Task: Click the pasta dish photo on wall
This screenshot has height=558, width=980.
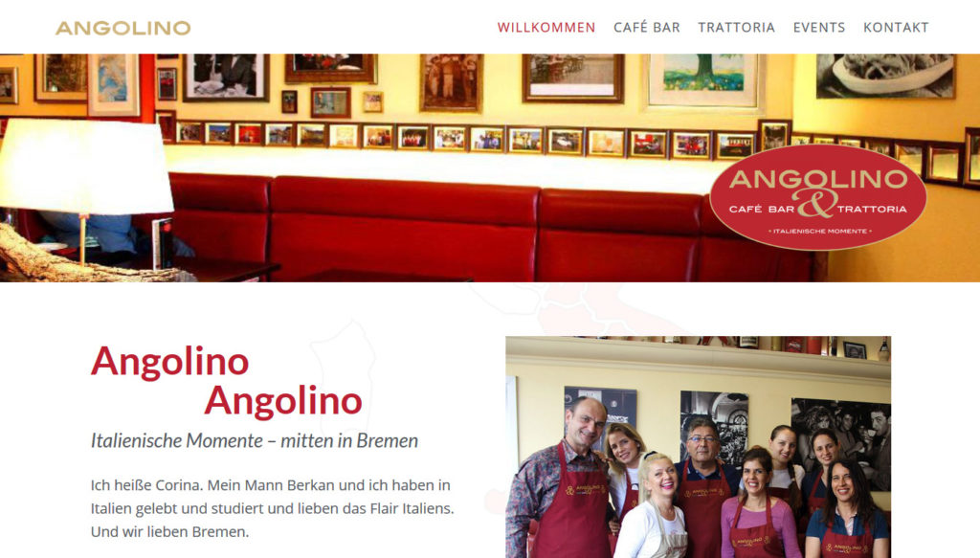Action: pyautogui.click(x=885, y=76)
